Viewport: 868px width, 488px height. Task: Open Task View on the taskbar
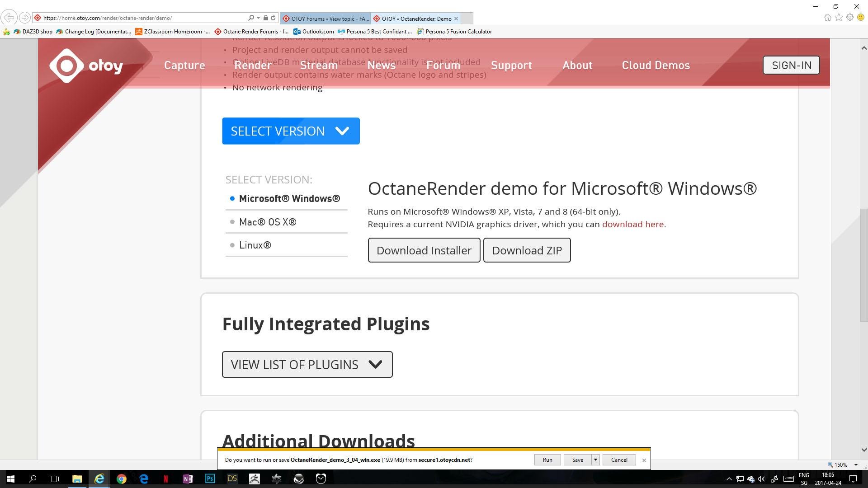(54, 479)
